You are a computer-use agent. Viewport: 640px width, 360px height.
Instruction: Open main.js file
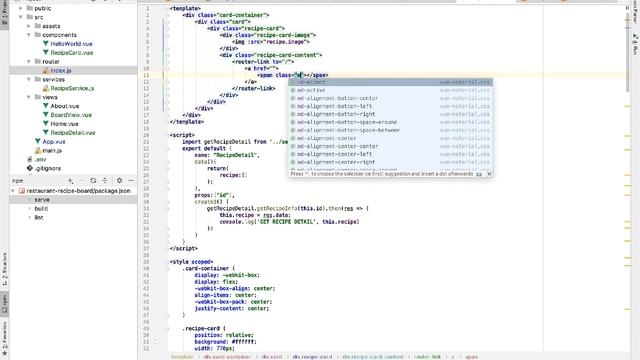[52, 151]
